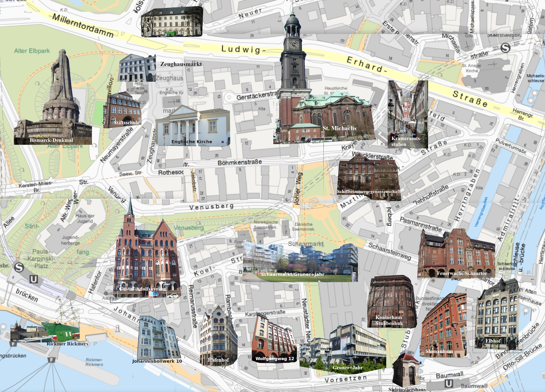The width and height of the screenshot is (545, 392).
Task: Click the S-Bahn icon near Stadthausbrücke
Action: click(505, 48)
